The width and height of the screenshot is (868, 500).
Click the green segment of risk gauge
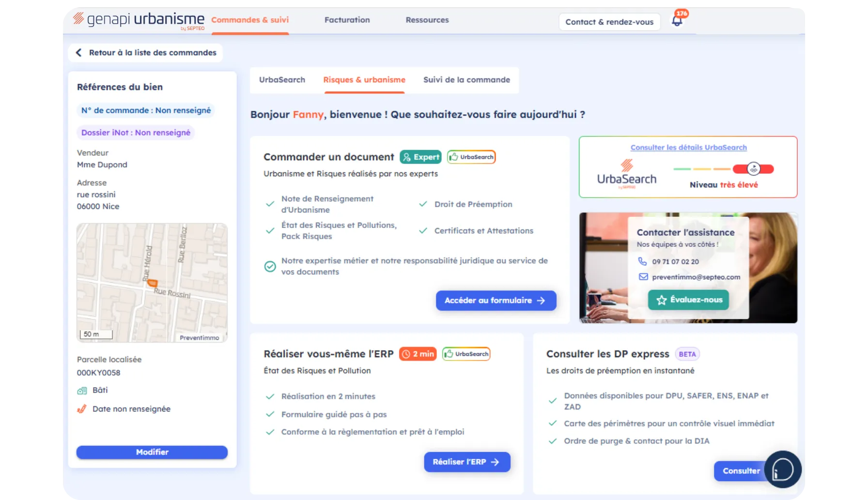coord(682,169)
